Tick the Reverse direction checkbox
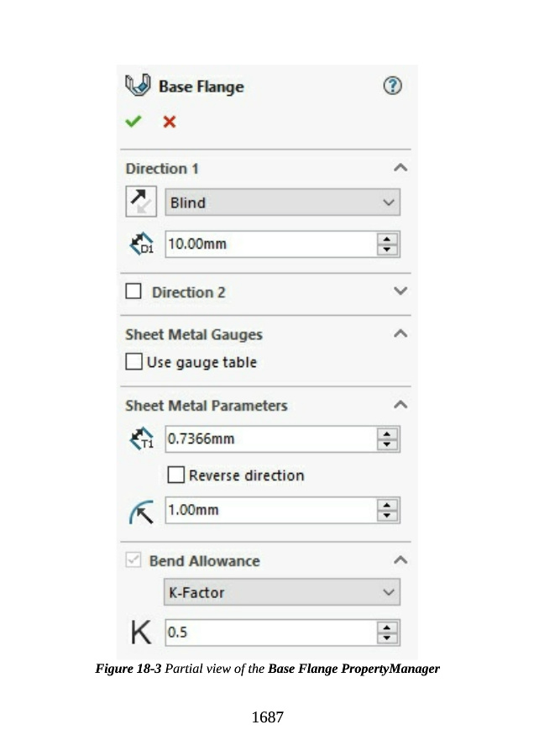This screenshot has width=534, height=756. pos(175,475)
